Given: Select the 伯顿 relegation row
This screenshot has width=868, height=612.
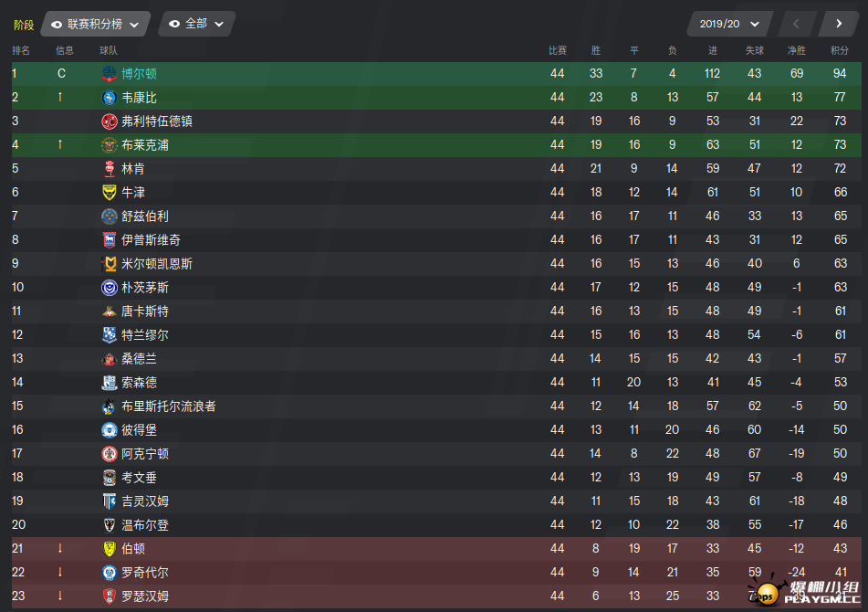Looking at the screenshot, I should [436, 548].
